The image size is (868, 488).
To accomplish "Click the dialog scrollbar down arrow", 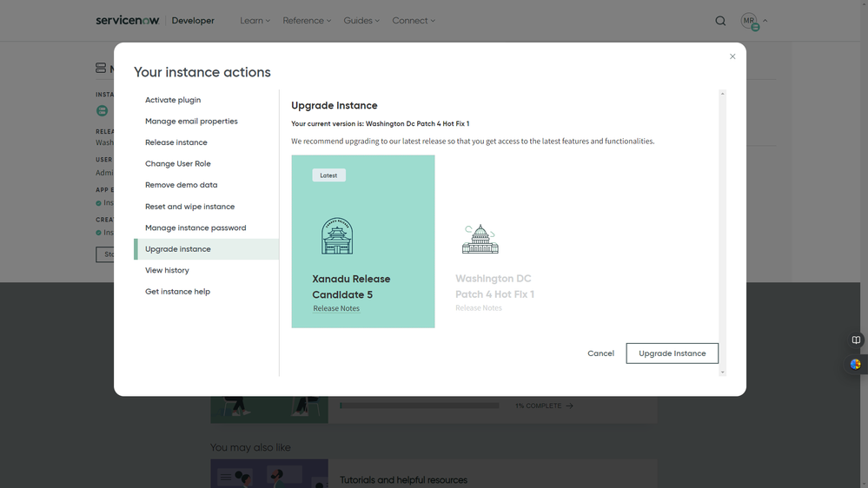I will pos(722,373).
